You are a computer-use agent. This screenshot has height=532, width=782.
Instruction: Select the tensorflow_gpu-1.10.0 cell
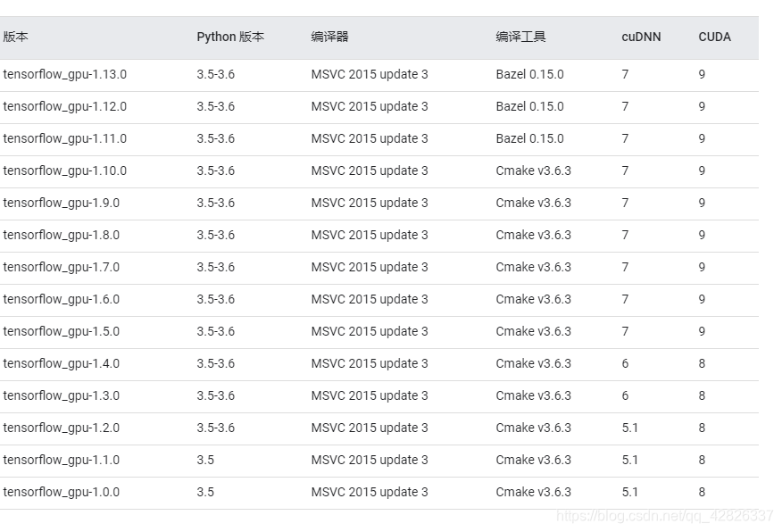point(65,171)
